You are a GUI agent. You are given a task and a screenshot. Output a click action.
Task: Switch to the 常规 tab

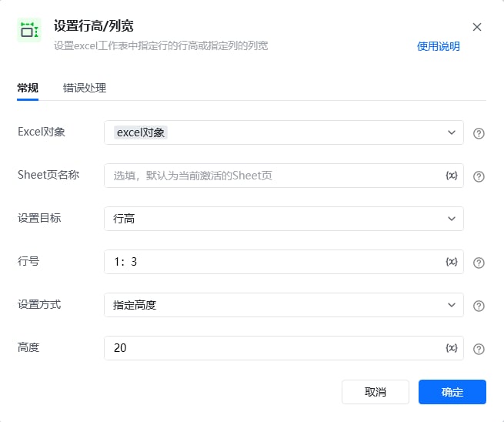click(28, 88)
